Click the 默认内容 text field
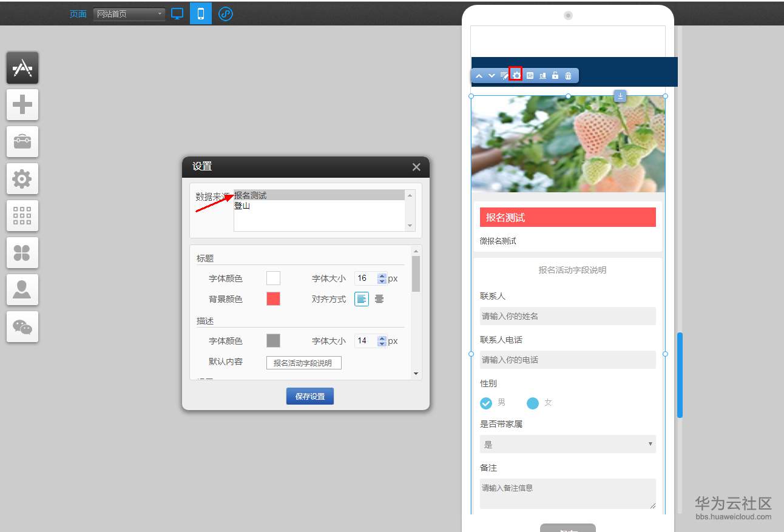This screenshot has height=532, width=784. [304, 363]
